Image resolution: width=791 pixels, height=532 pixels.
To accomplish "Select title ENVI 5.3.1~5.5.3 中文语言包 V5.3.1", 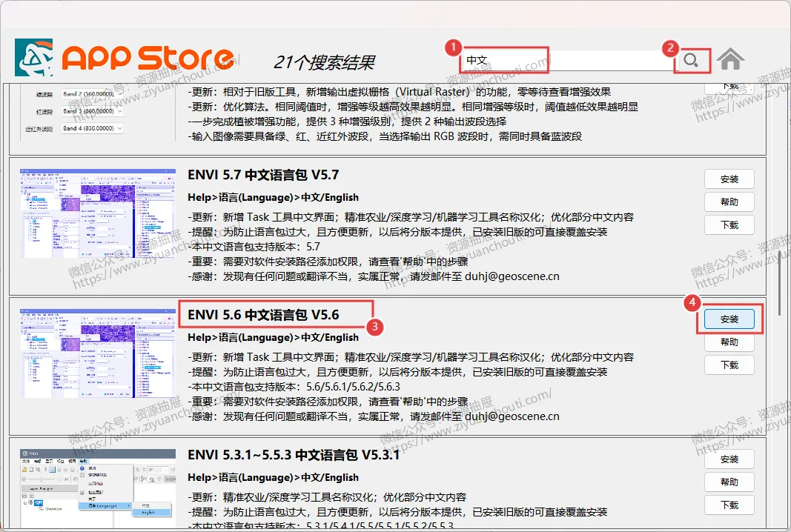I will (294, 455).
